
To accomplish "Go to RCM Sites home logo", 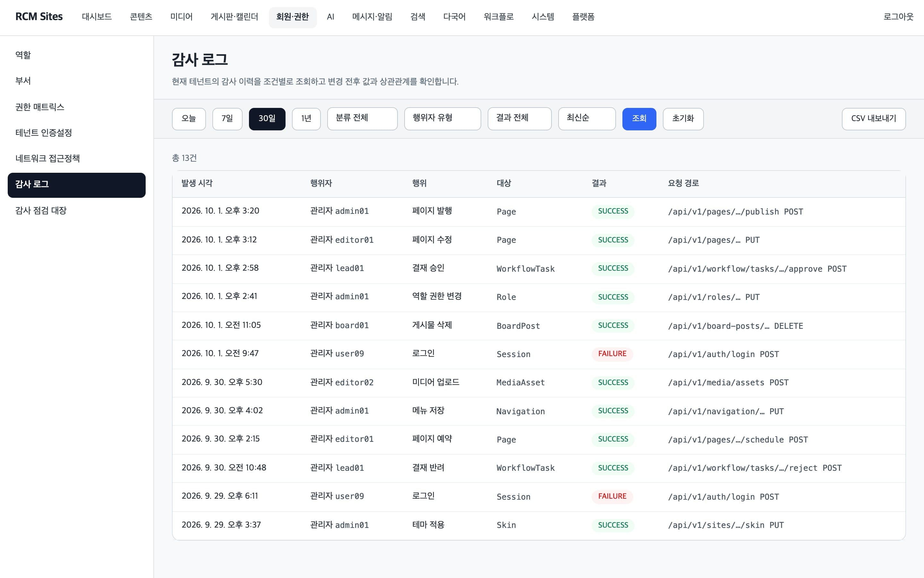I will (39, 17).
